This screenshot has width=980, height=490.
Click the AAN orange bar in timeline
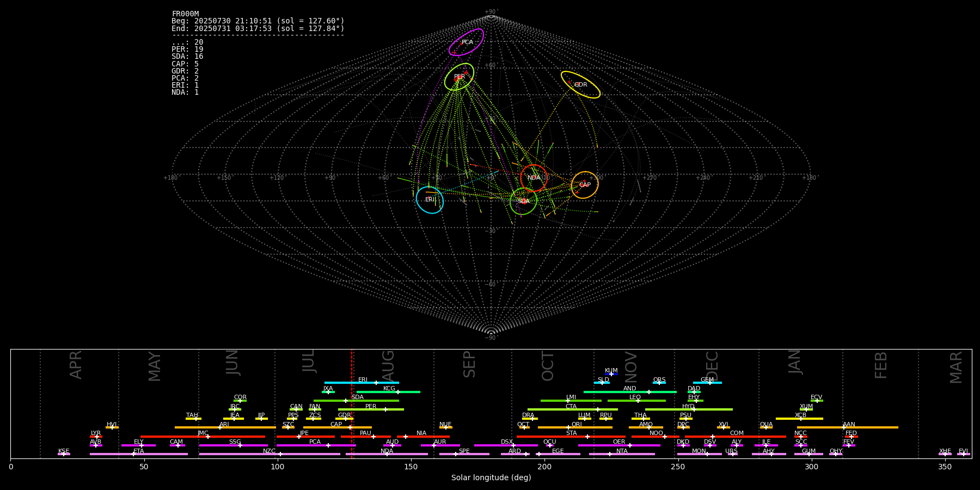coord(848,427)
